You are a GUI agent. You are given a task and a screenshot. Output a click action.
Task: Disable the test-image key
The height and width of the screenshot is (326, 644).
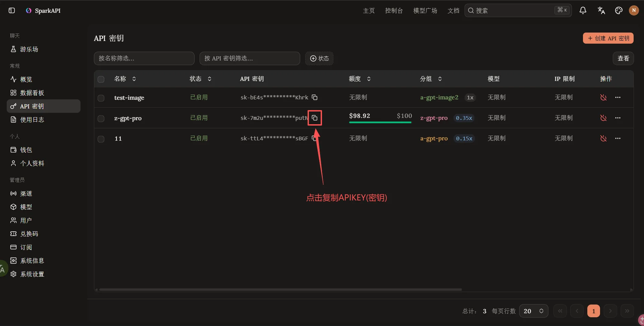(603, 97)
